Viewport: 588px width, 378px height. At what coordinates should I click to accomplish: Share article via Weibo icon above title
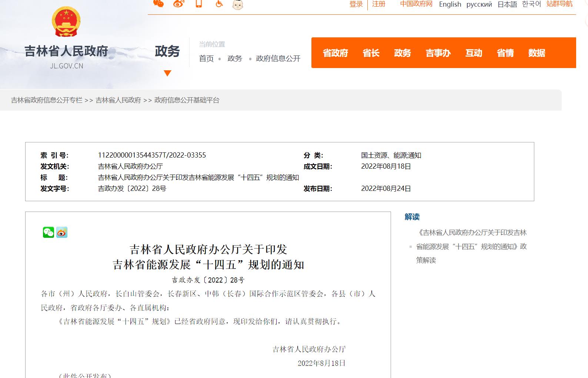[x=62, y=232]
